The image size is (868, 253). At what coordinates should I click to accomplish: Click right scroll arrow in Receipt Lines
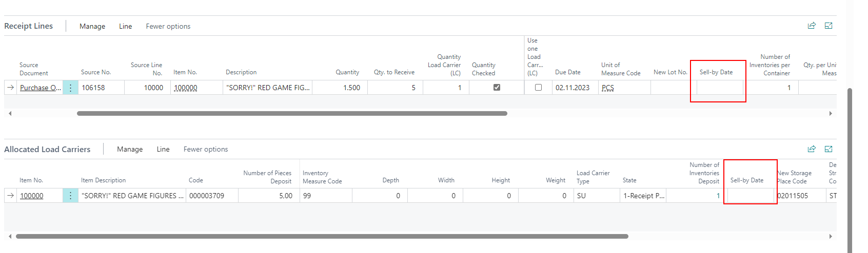[831, 114]
